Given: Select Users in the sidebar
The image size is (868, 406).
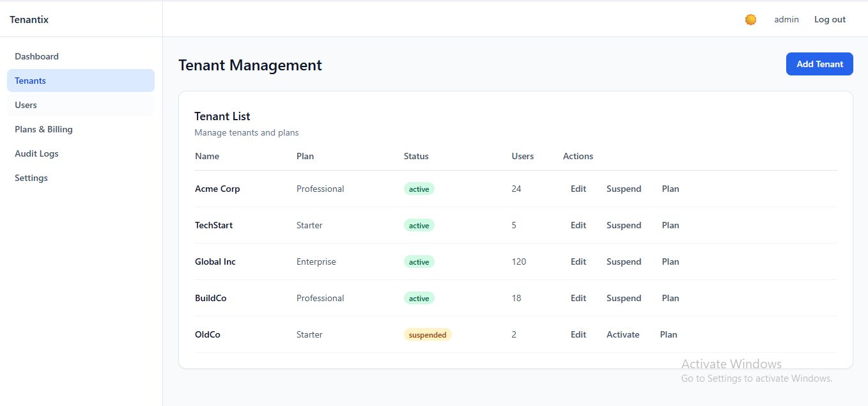Looking at the screenshot, I should coord(26,105).
